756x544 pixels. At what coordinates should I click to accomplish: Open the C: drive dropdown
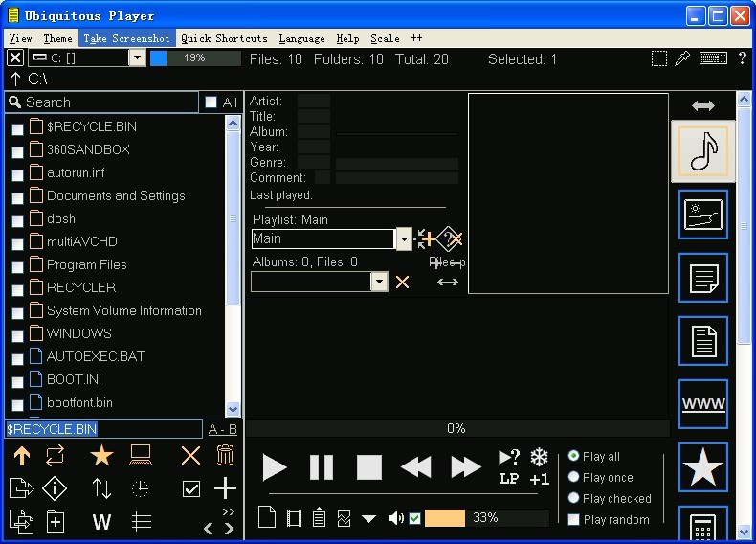(137, 58)
